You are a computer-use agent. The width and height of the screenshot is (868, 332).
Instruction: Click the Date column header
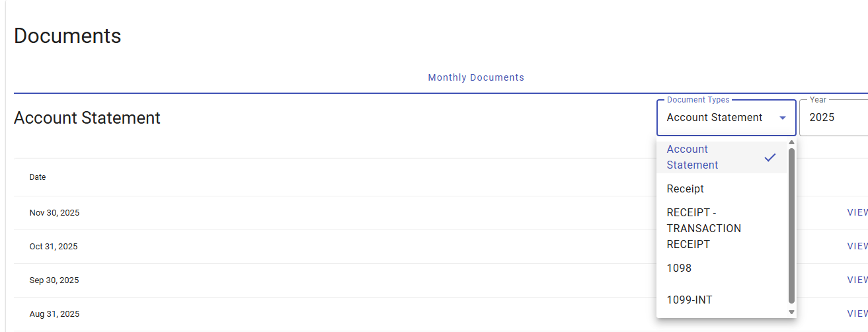[38, 177]
